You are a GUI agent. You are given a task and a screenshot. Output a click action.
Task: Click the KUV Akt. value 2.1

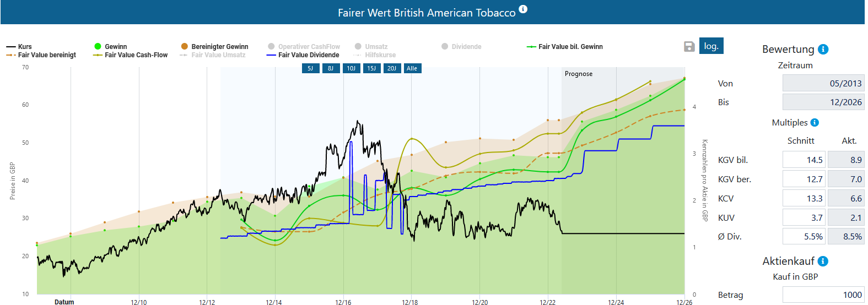point(846,217)
